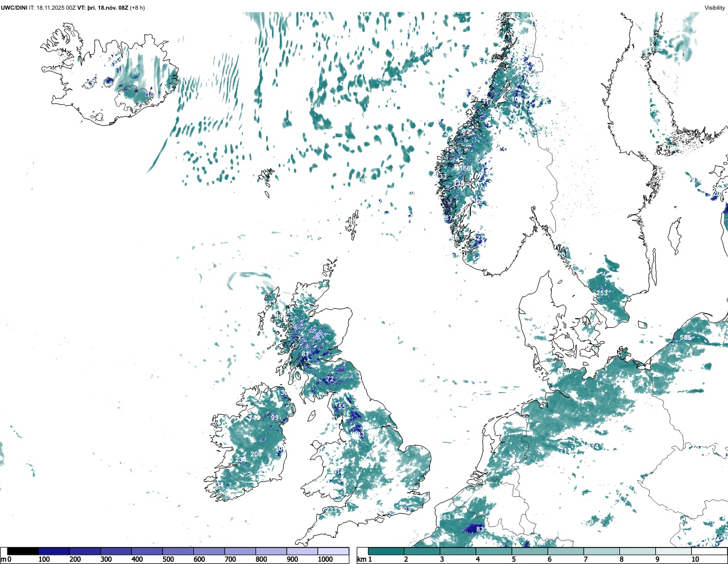Click the dark teal 1–2 km legend swatch
This screenshot has height=564, width=728.
[x=386, y=551]
